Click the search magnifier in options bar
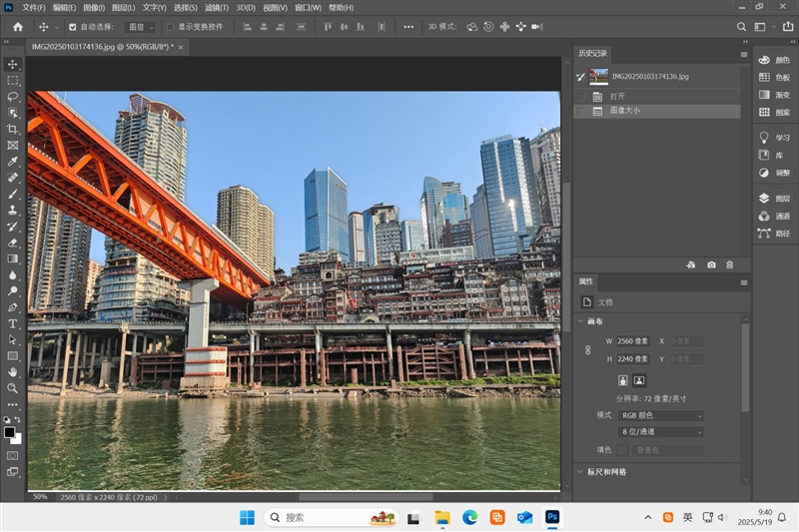The height and width of the screenshot is (532, 799). point(741,27)
